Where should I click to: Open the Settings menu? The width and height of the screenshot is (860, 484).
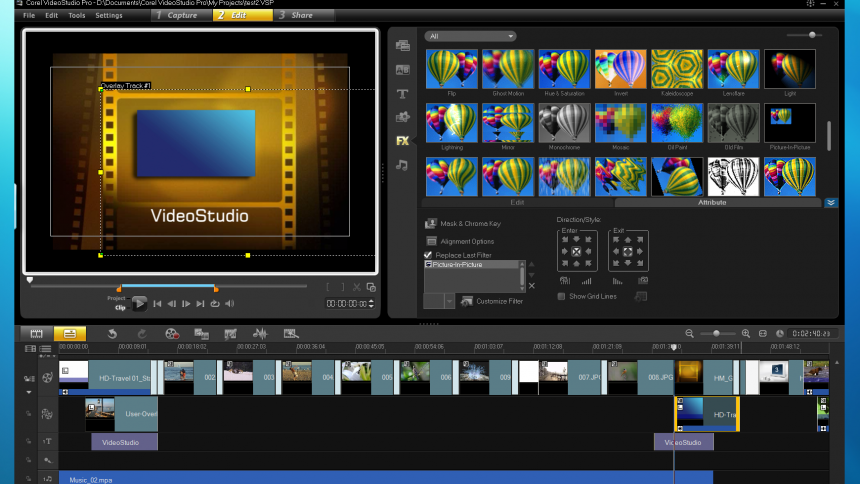(x=109, y=15)
